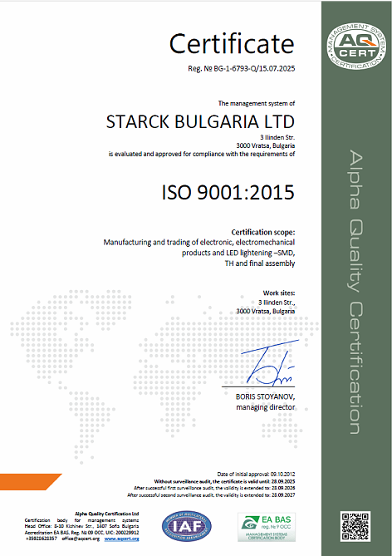Image resolution: width=392 pixels, height=556 pixels.
Task: Click the QR code in the sidebar
Action: pyautogui.click(x=355, y=526)
